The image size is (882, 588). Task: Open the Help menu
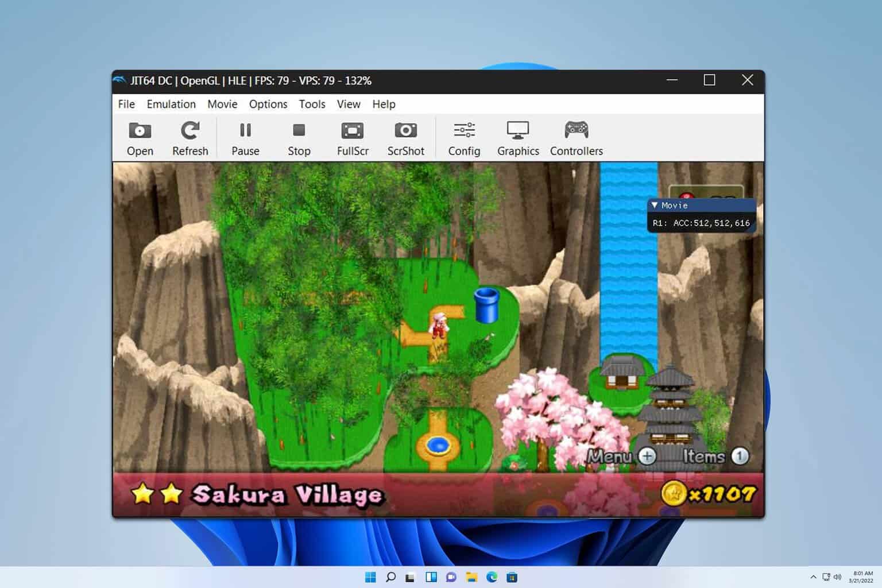pyautogui.click(x=384, y=104)
